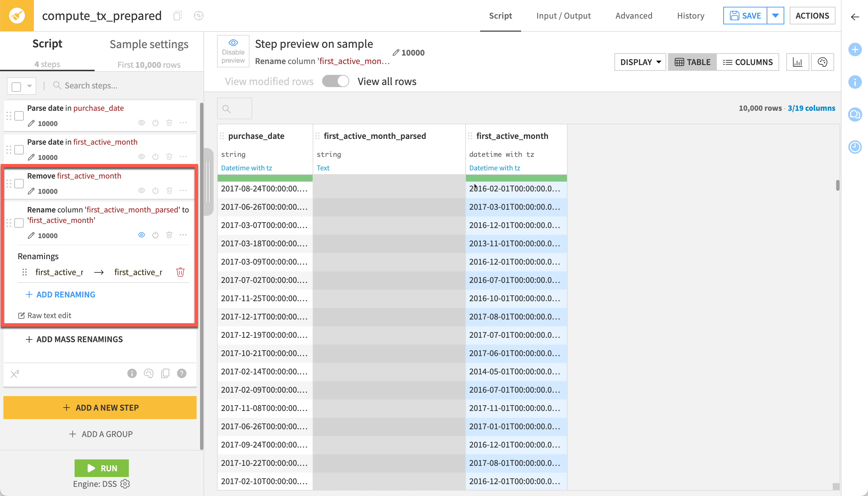Click the ADD A NEW STEP button
The image size is (868, 496).
(x=100, y=408)
